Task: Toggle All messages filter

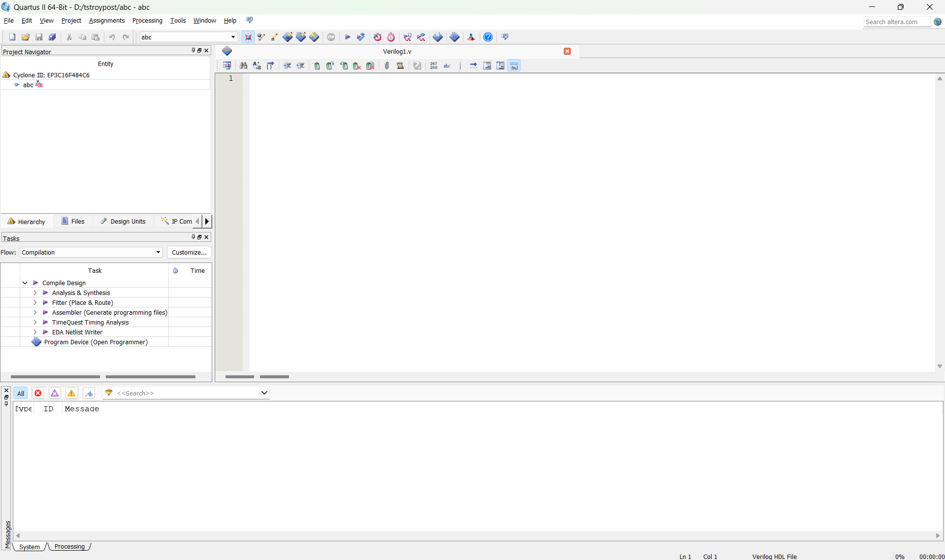Action: (21, 393)
